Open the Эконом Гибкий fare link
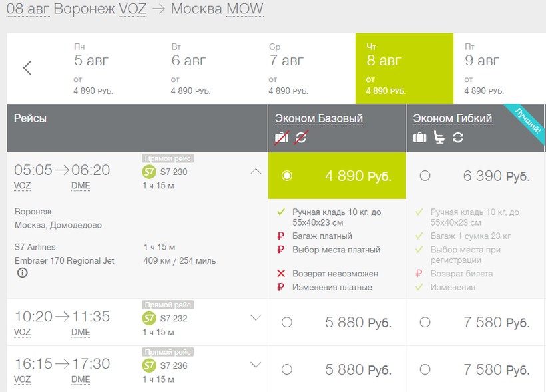Image resolution: width=546 pixels, height=392 pixels. click(x=453, y=118)
